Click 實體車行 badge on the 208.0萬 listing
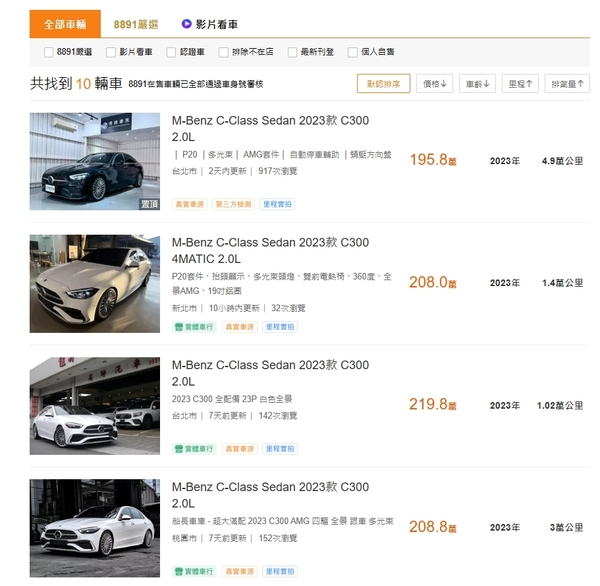 (x=193, y=327)
